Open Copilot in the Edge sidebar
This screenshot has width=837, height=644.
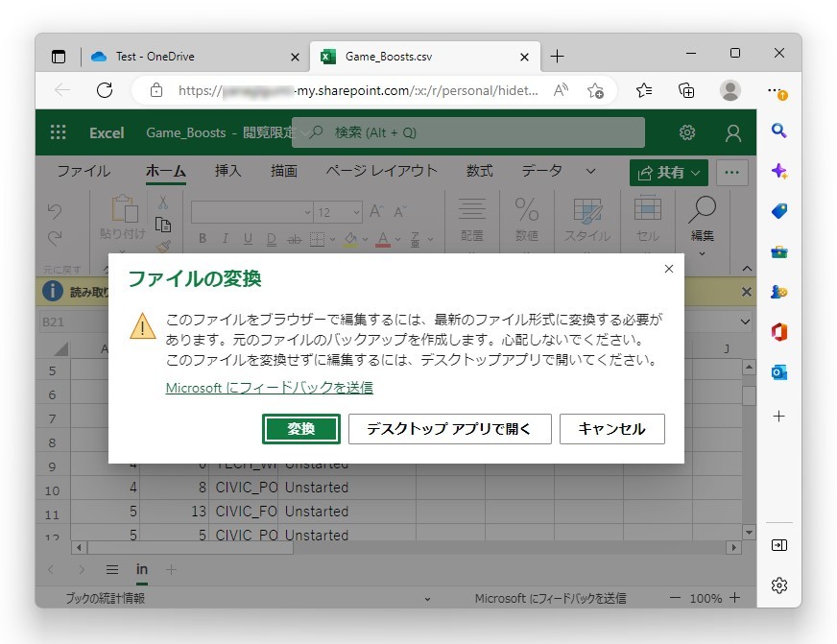coord(778,171)
